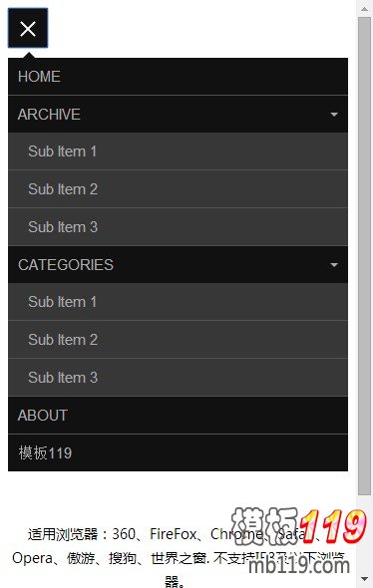Open the HOME menu item
Screen dimensions: 373x588
178,77
